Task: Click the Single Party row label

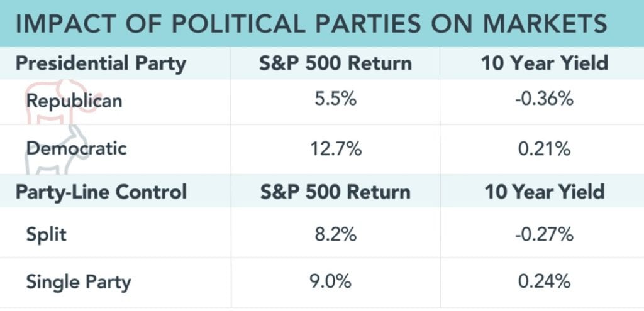Action: click(78, 281)
